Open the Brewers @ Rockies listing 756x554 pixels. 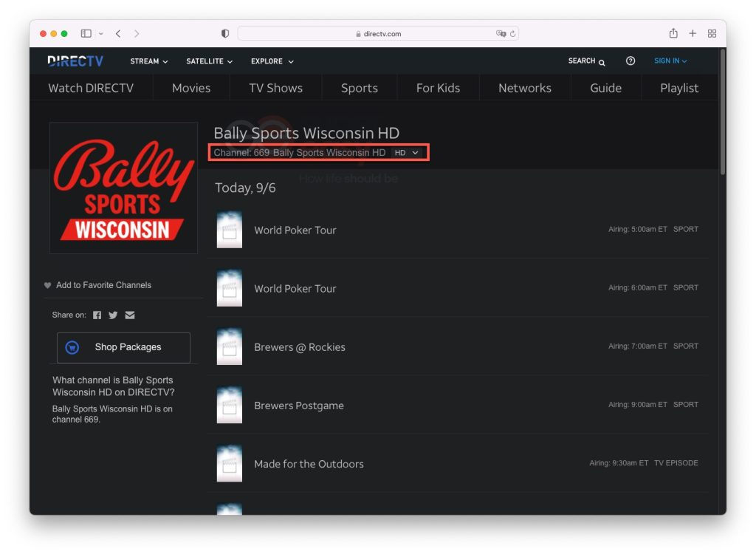458,346
